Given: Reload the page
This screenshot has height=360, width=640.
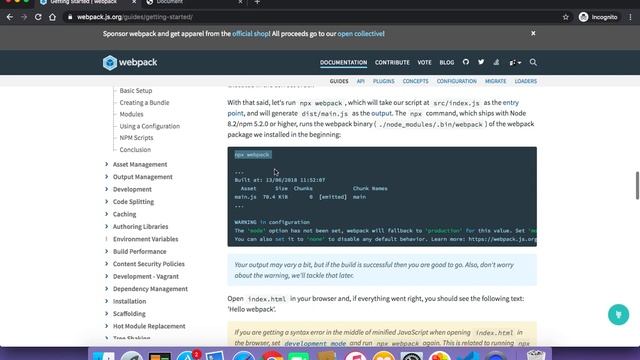Looking at the screenshot, I should tap(38, 17).
